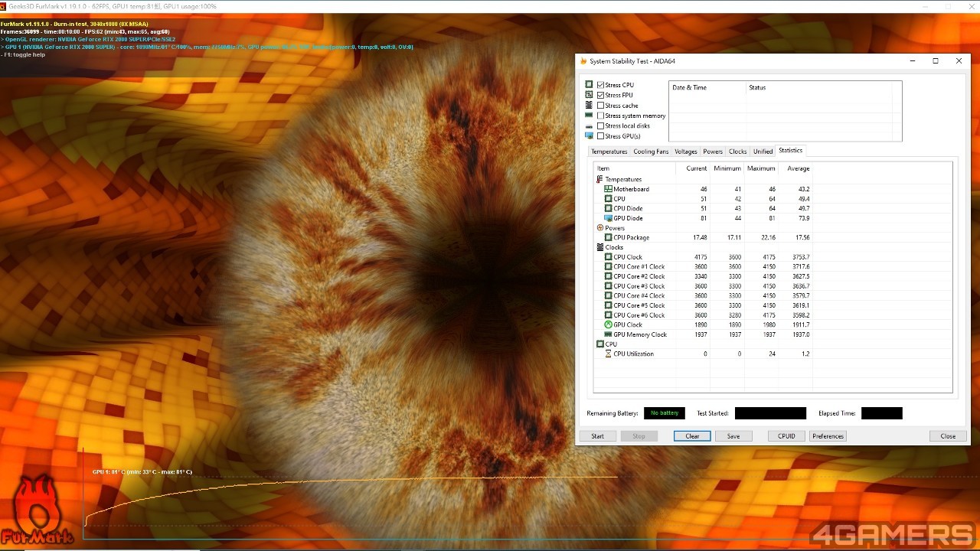Click the CPU Core #1 Clock icon

(x=609, y=266)
